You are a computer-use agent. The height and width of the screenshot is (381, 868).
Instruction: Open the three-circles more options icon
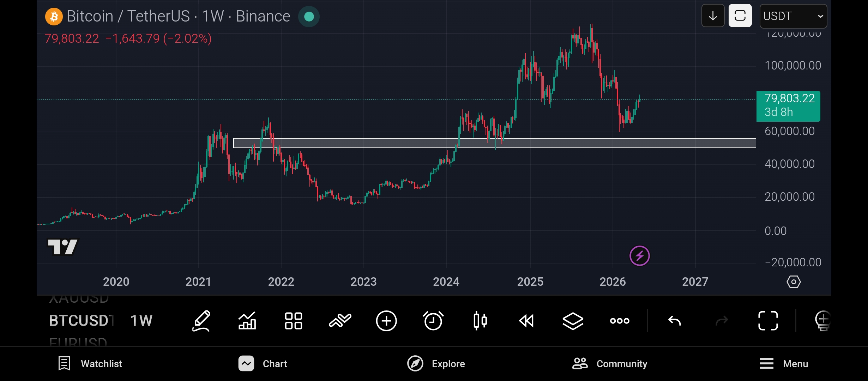[x=620, y=321]
